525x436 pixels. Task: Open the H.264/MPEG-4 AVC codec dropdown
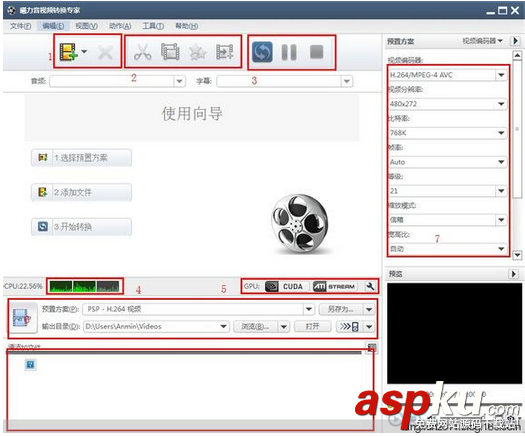click(x=501, y=75)
